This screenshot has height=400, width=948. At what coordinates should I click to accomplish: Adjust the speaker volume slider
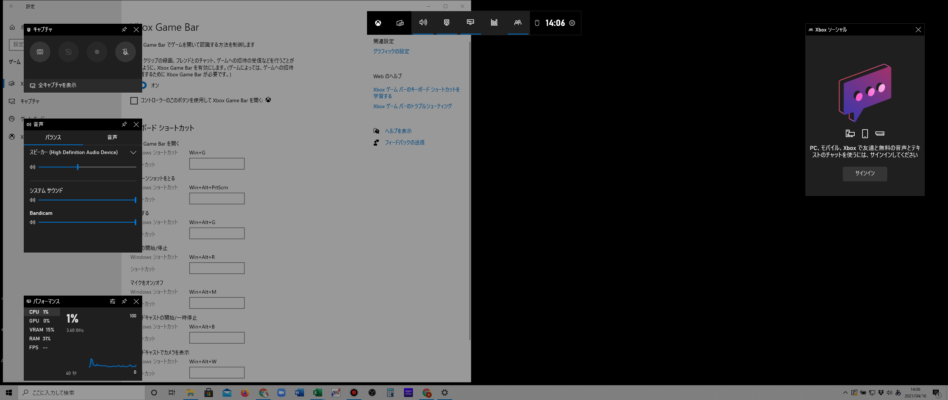(87, 167)
